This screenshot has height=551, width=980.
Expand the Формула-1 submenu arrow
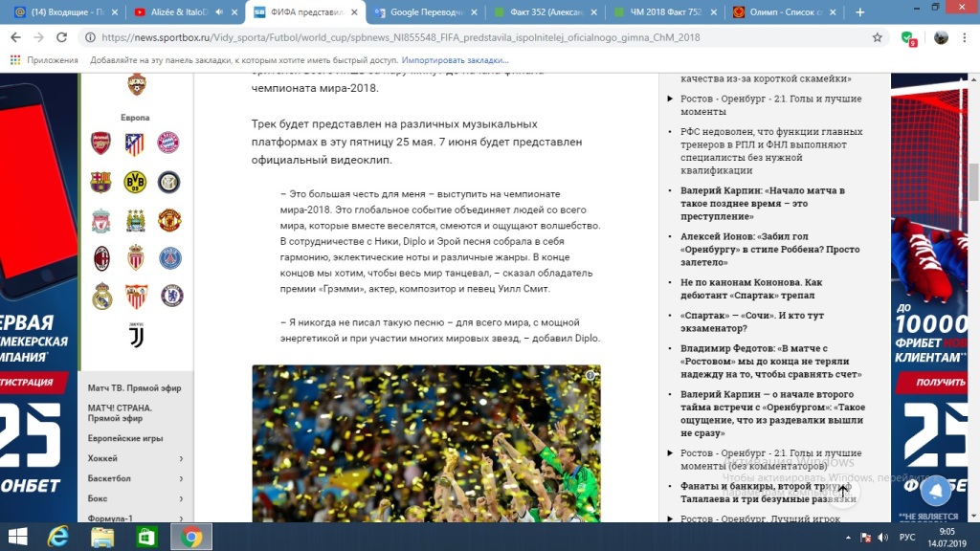click(x=181, y=518)
